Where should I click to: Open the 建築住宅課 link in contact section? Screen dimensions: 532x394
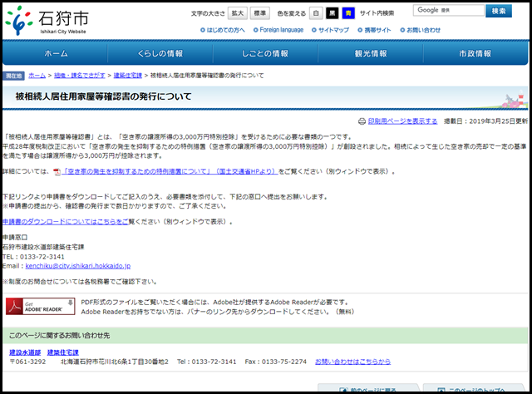click(63, 352)
